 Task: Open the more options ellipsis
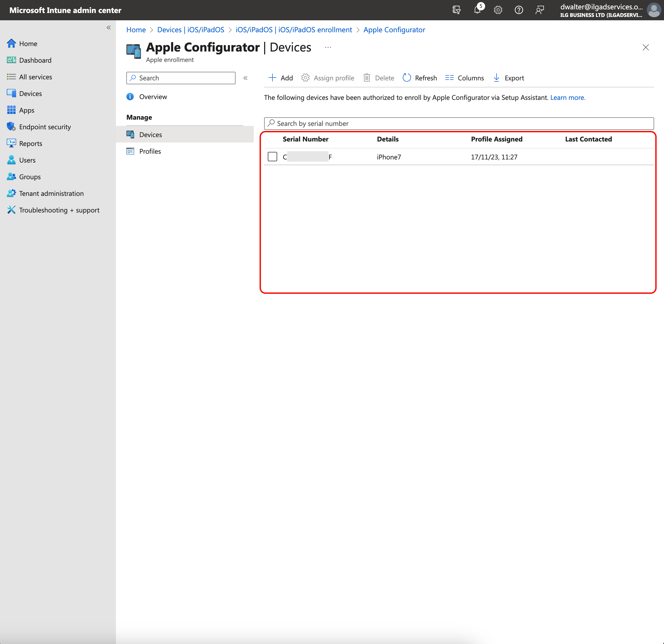(328, 47)
